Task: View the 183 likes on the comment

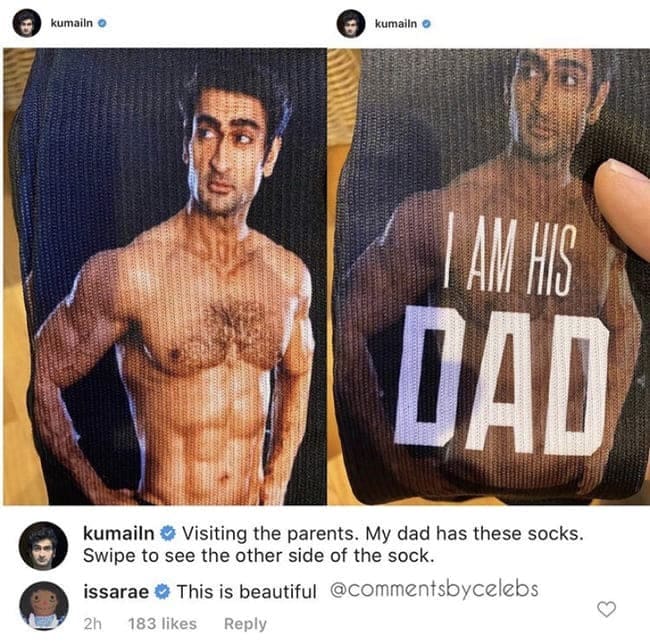Action: [162, 624]
